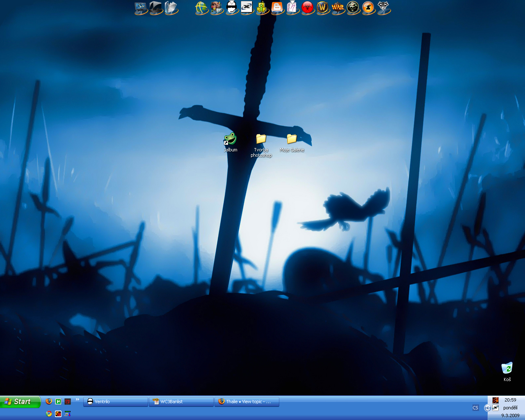Expand quick launch overflow chevron
This screenshot has height=420, width=525.
tap(78, 399)
